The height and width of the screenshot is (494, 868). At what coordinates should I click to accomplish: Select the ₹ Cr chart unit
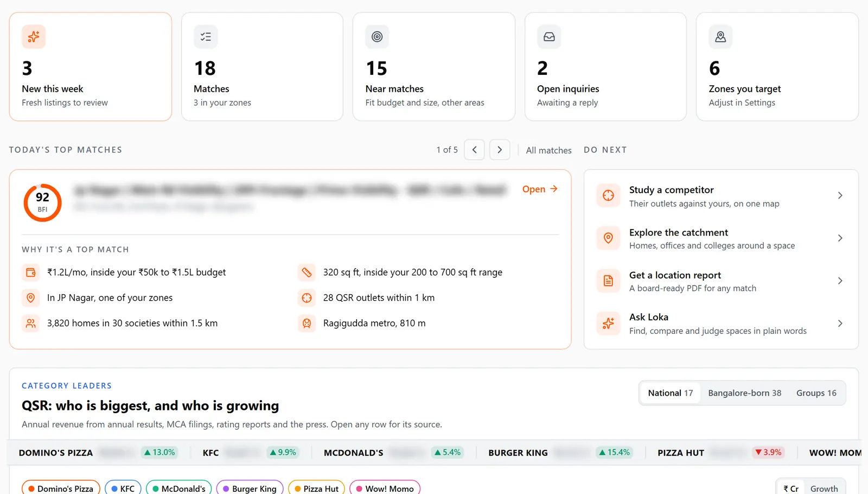coord(791,489)
